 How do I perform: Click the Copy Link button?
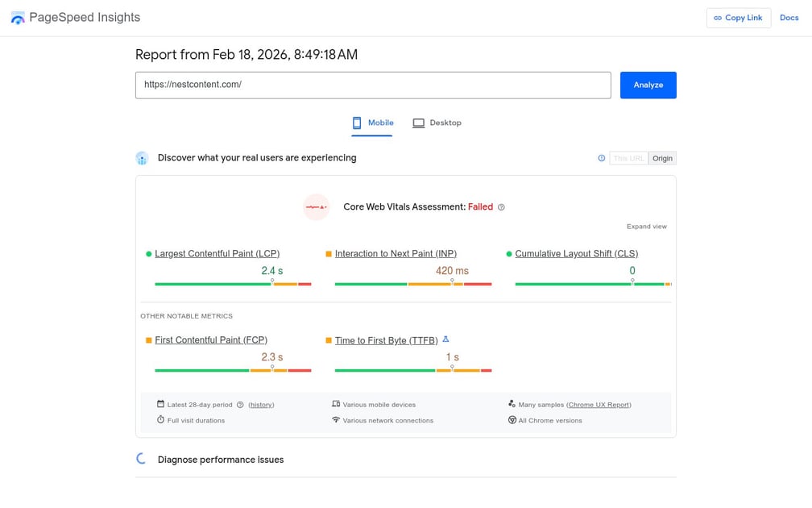coord(738,18)
